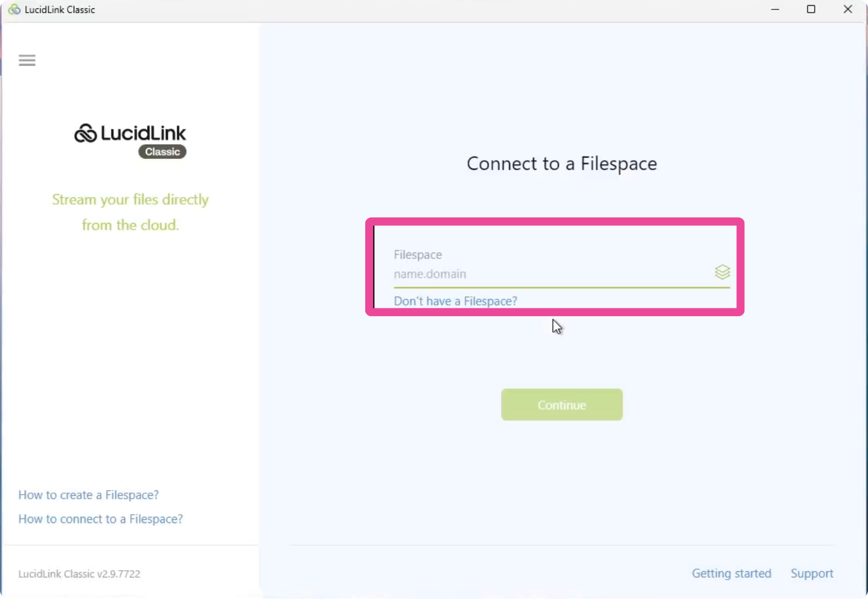Click the LucidLink Classic window title text
868x599 pixels.
click(60, 9)
